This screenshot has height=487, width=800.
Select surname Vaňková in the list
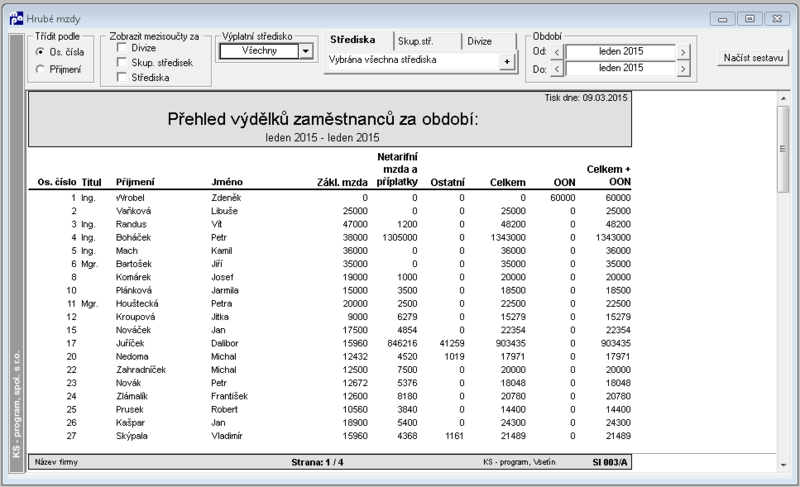(133, 211)
